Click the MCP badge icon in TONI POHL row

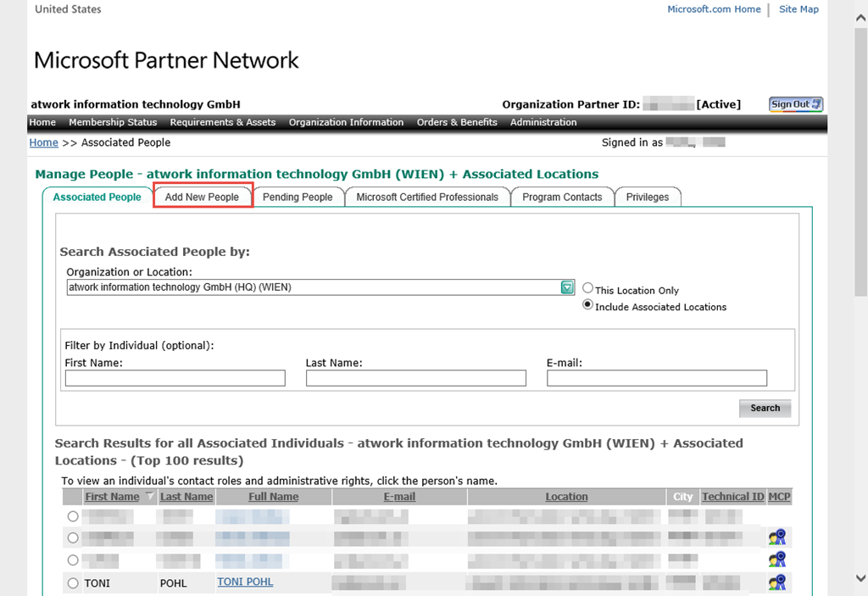click(x=776, y=582)
